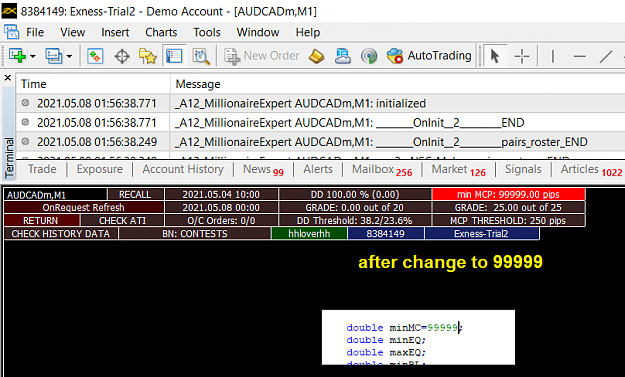Open the Window menu
The image size is (625, 377).
(x=258, y=32)
